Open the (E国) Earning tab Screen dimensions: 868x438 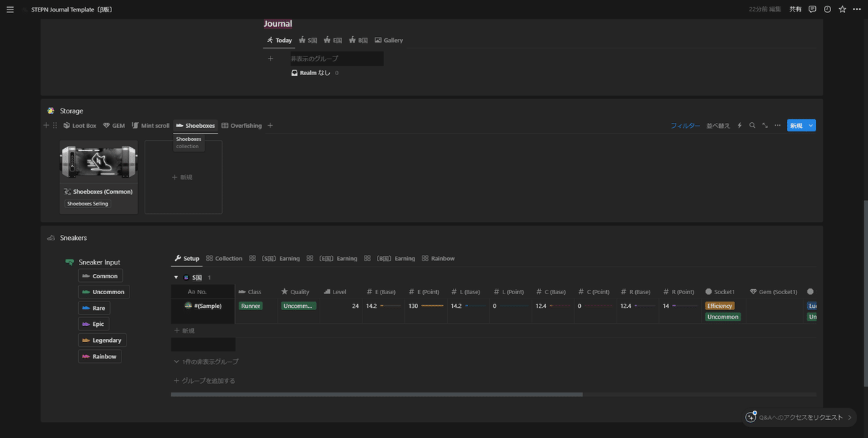[332, 258]
